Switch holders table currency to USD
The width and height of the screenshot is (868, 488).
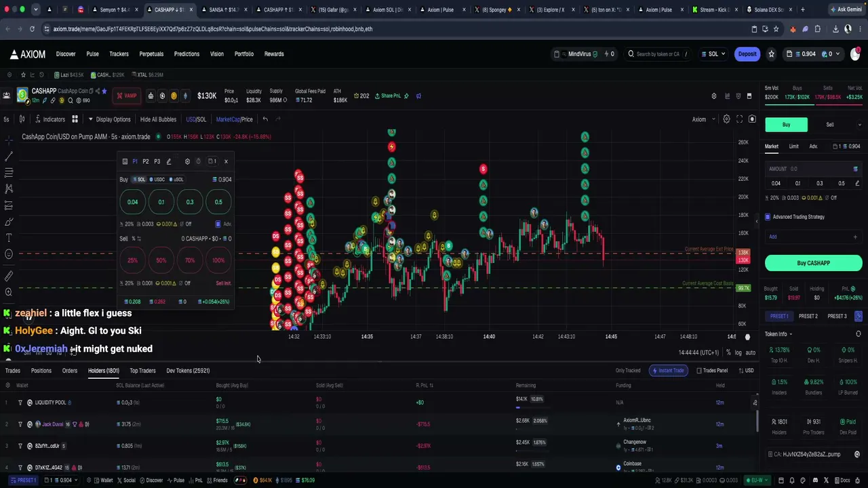pos(746,371)
